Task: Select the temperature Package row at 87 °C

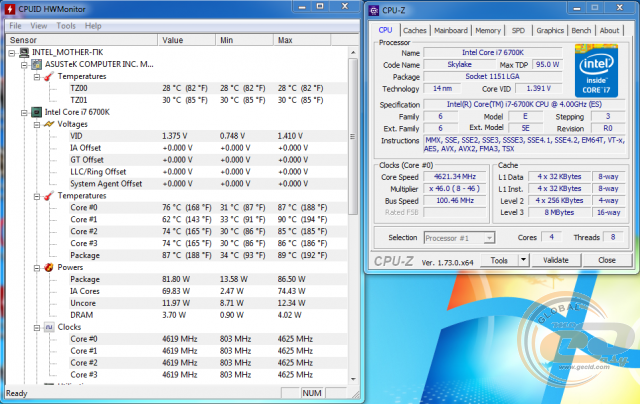Action: click(208, 255)
